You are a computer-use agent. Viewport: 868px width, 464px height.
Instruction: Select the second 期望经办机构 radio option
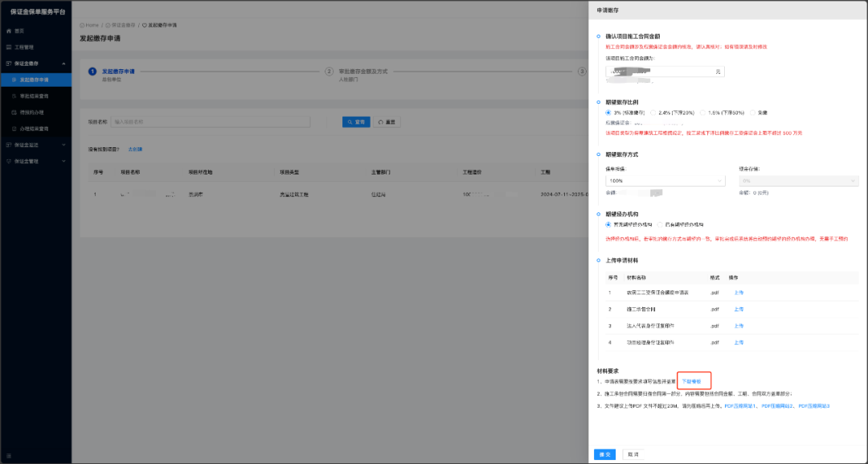pyautogui.click(x=660, y=225)
